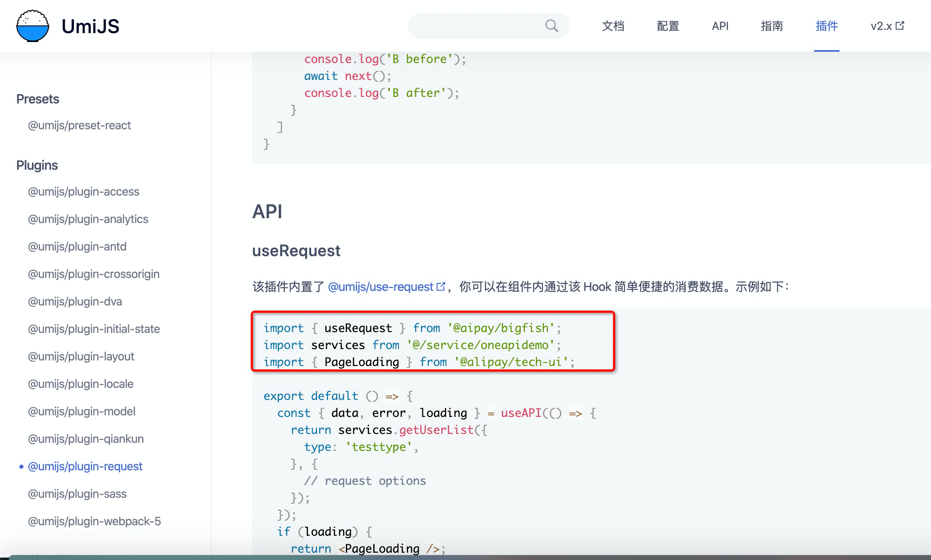Select the active 插件 navigation tab
The image size is (931, 560).
827,26
